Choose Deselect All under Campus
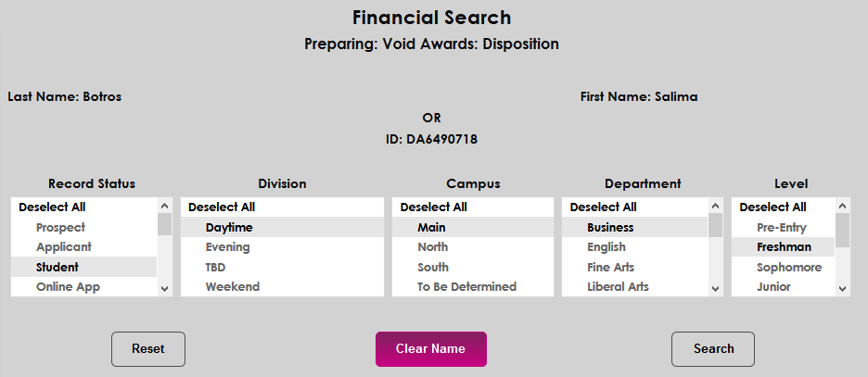 pyautogui.click(x=434, y=207)
